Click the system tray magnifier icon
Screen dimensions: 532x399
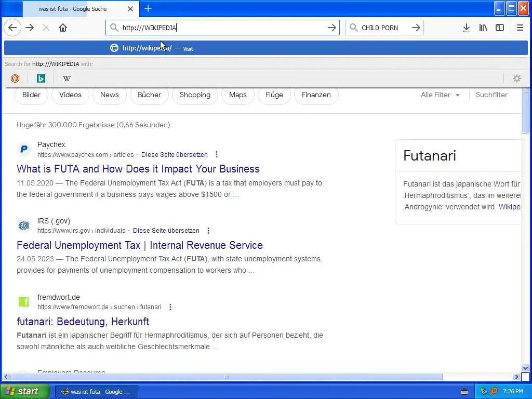point(494,391)
